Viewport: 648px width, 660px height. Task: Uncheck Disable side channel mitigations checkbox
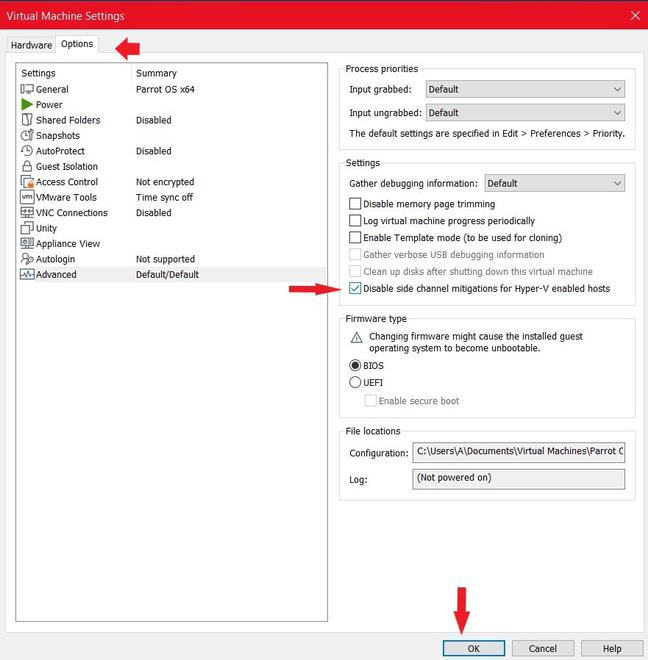click(x=355, y=288)
